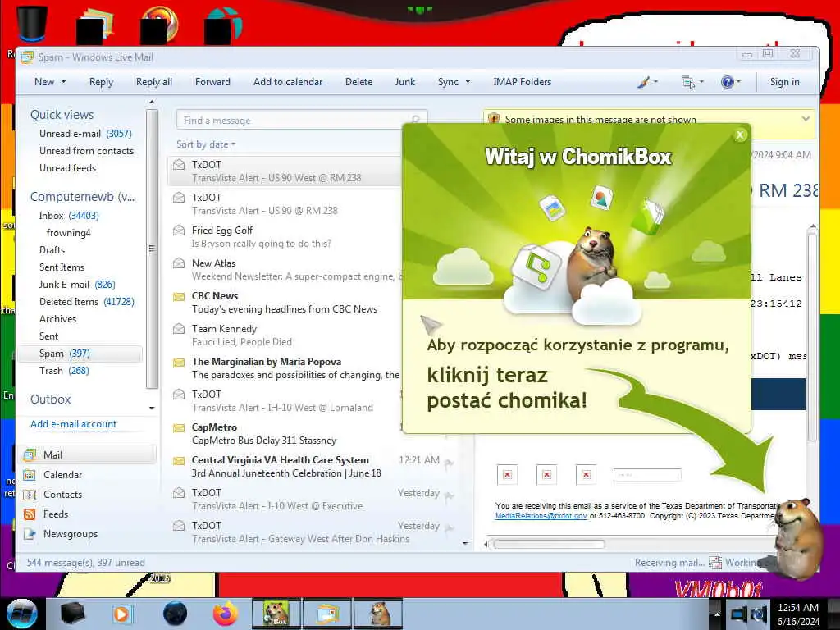This screenshot has height=630, width=840.
Task: Switch to Calendar view
Action: pos(62,475)
